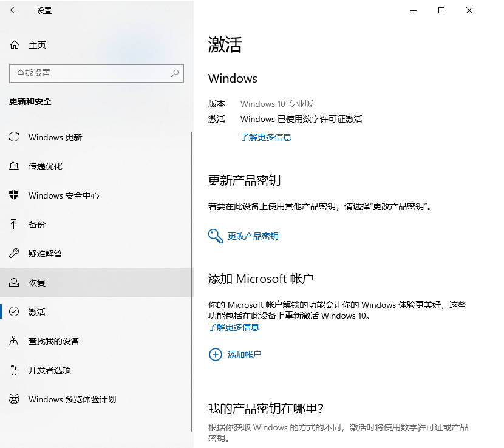The image size is (504, 448).
Task: Maximize the Settings window
Action: point(441,10)
